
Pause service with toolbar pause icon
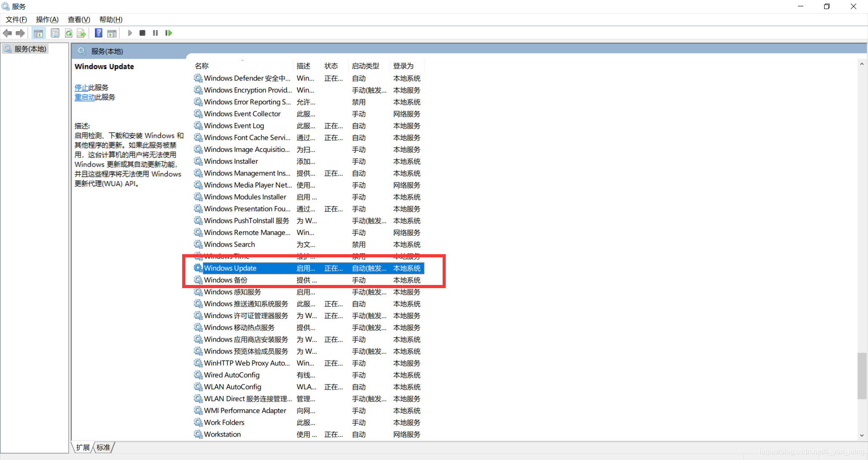pyautogui.click(x=156, y=33)
